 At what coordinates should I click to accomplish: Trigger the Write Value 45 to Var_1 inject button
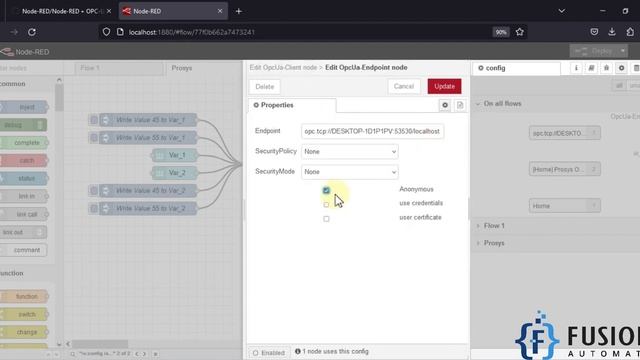tap(94, 120)
